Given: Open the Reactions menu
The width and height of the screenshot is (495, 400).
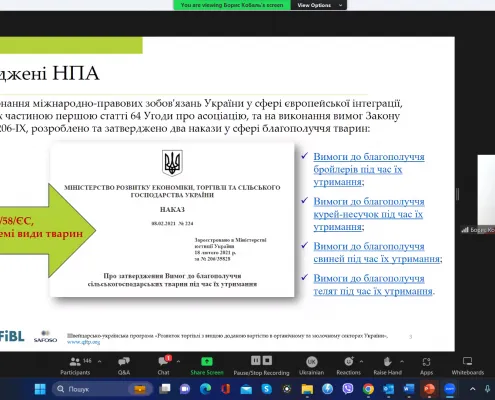Looking at the screenshot, I should point(348,366).
